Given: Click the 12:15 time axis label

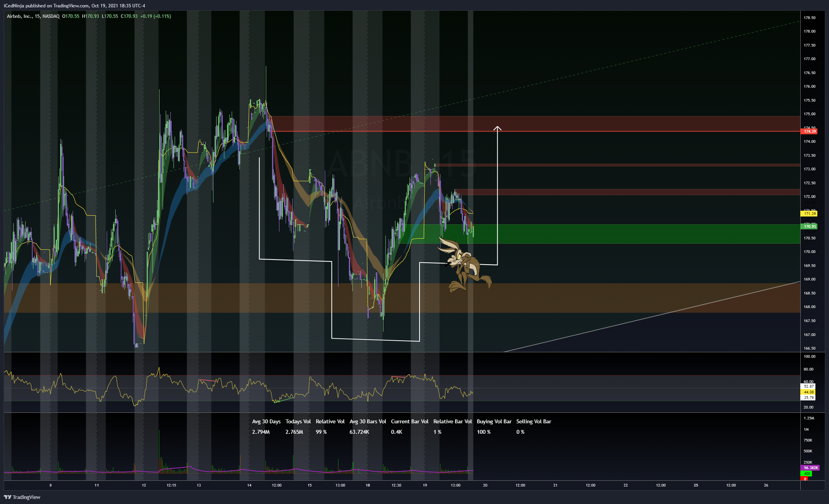Looking at the screenshot, I should coord(171,485).
